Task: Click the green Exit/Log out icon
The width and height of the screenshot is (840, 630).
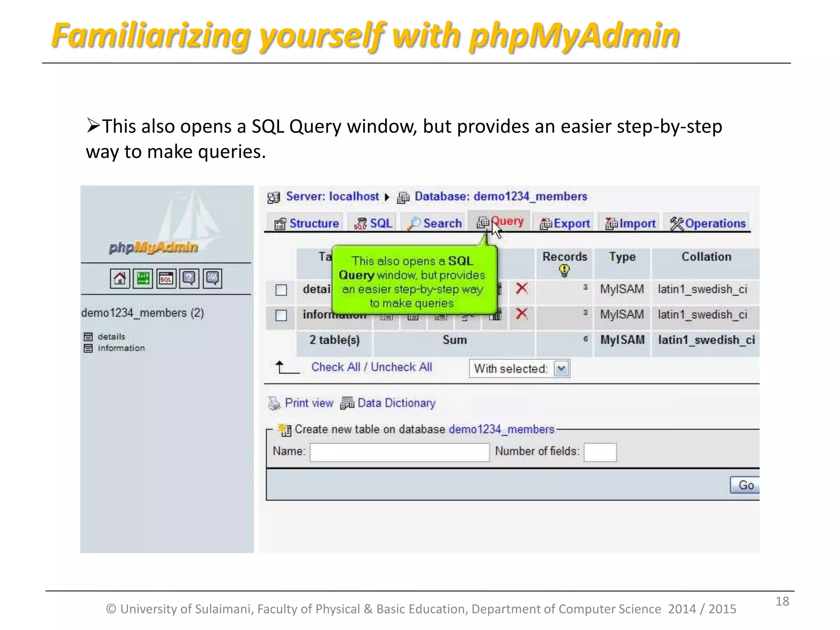Action: (143, 279)
